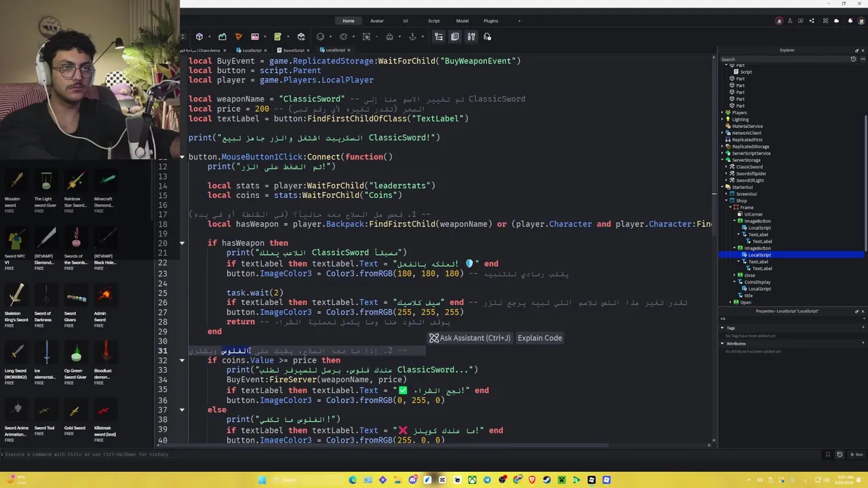Click the Part cube tool icon
The image size is (868, 488).
[199, 37]
